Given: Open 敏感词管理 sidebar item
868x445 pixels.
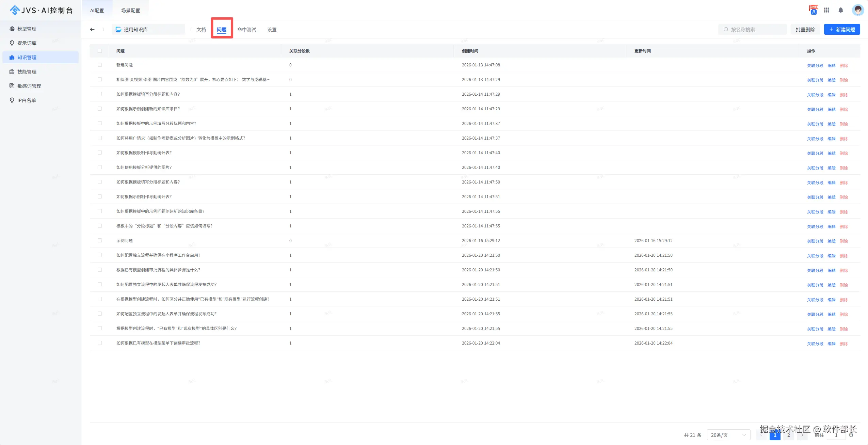Looking at the screenshot, I should tap(29, 86).
